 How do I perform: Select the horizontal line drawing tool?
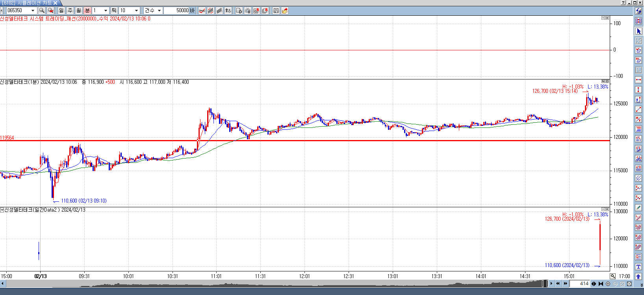click(x=638, y=80)
